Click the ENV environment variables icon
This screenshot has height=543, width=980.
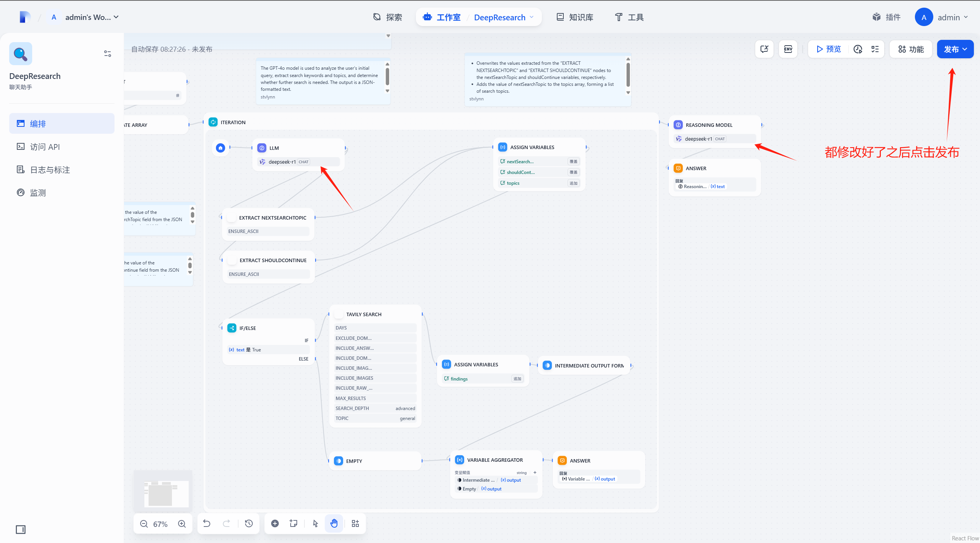point(788,49)
